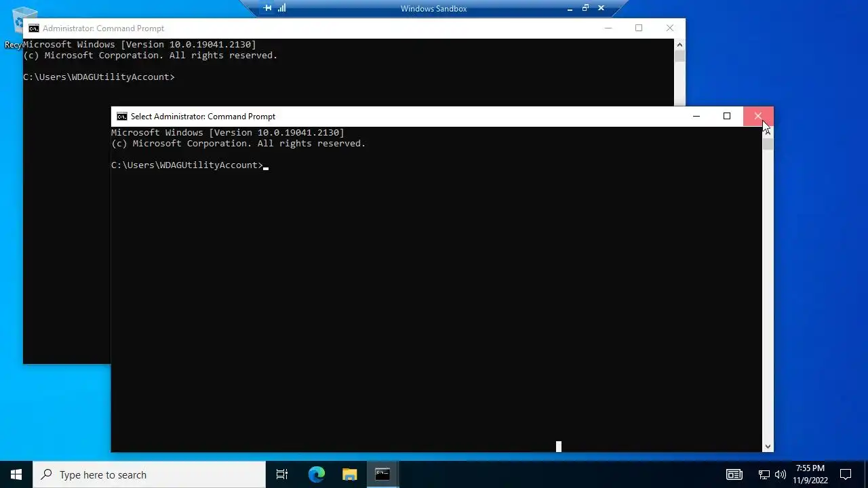868x488 pixels.
Task: Open the clock showing 7:55 PM
Action: (x=810, y=474)
